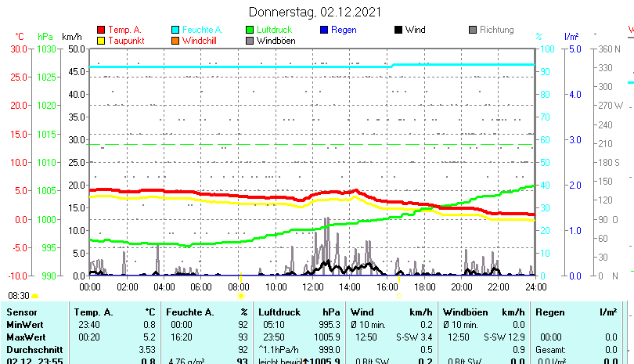
Task: Click the gray Windböen legend square
Action: (250, 41)
